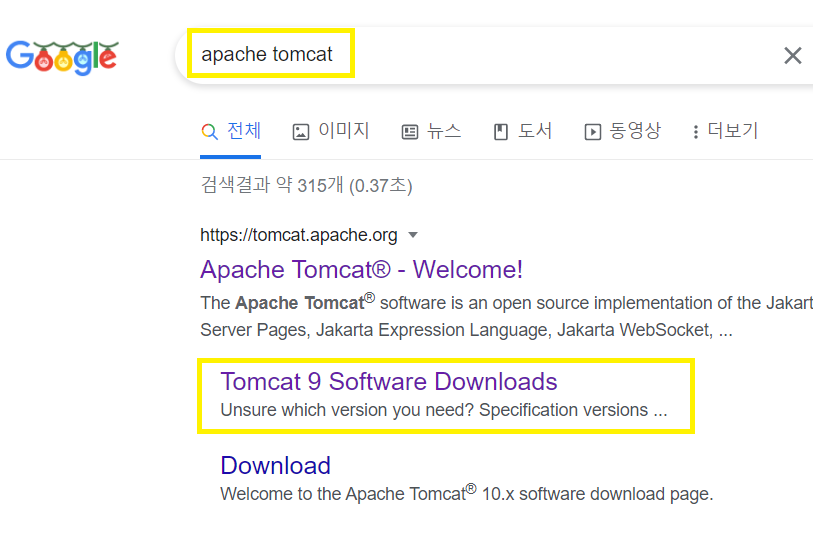Click the picture icon beside 이미지

tap(301, 132)
